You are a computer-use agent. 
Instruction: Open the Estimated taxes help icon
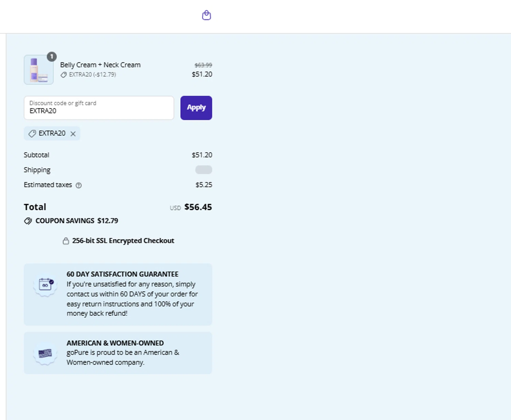coord(79,185)
